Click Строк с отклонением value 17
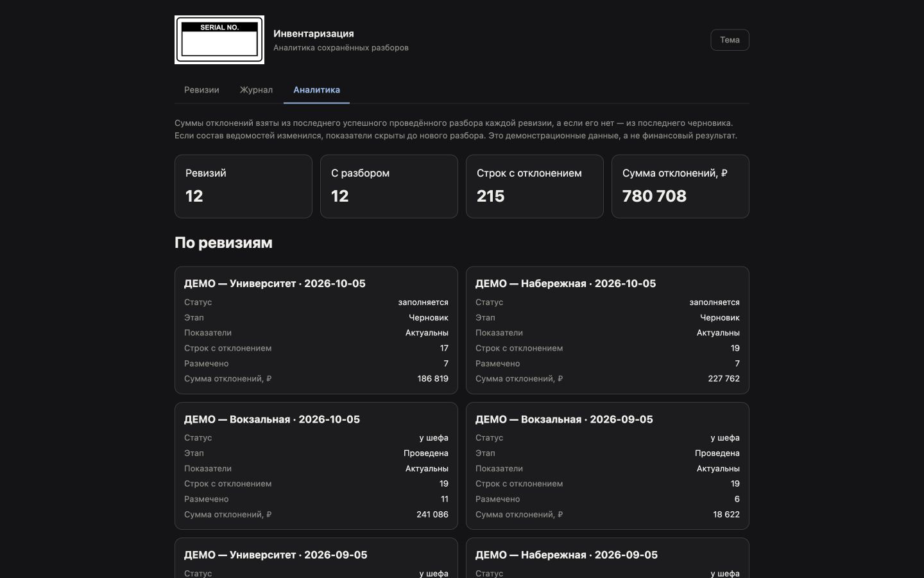The height and width of the screenshot is (578, 924). [444, 348]
